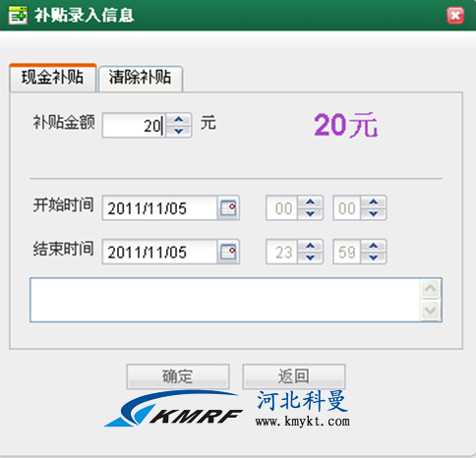Click the notes box scroll-up arrow
Viewport: 476px width, 458px height.
coord(430,289)
